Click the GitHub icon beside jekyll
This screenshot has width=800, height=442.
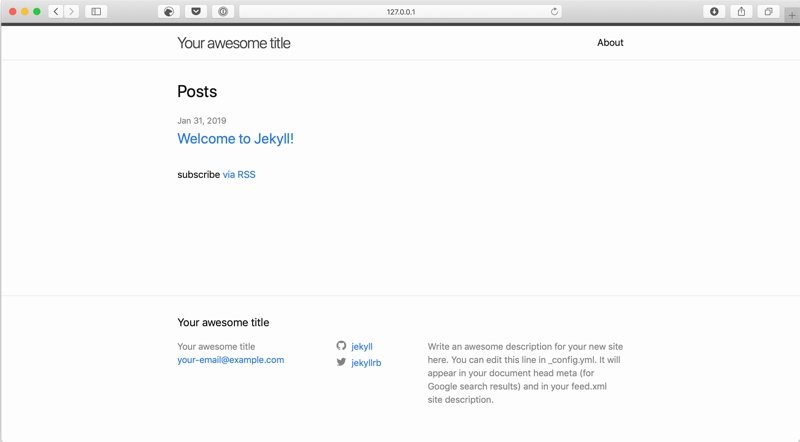click(341, 346)
